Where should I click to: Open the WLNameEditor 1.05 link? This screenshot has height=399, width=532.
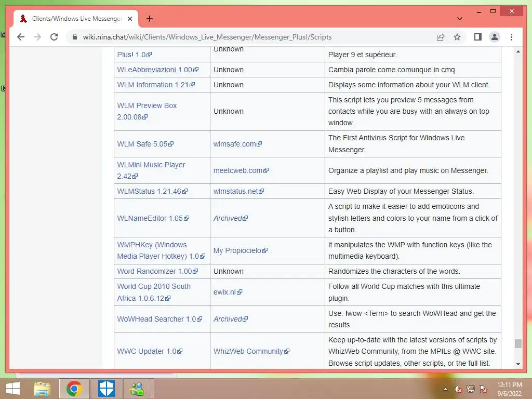point(153,218)
